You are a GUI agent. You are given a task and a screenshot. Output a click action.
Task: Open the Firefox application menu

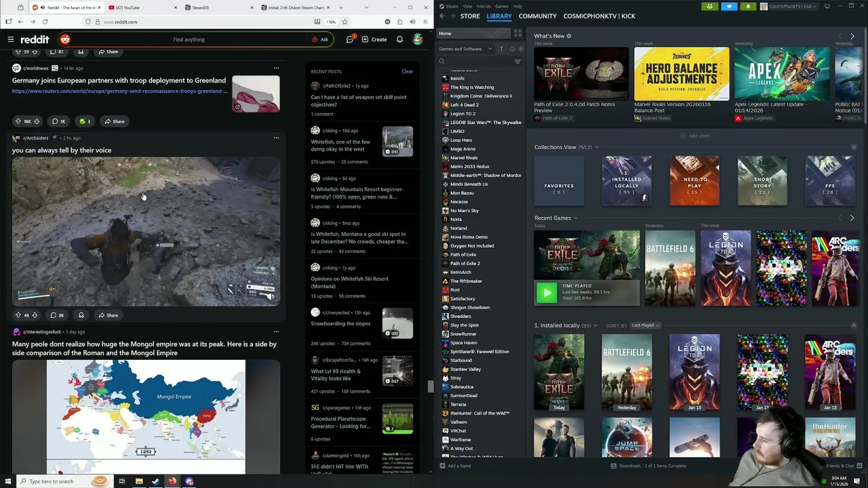(x=426, y=22)
